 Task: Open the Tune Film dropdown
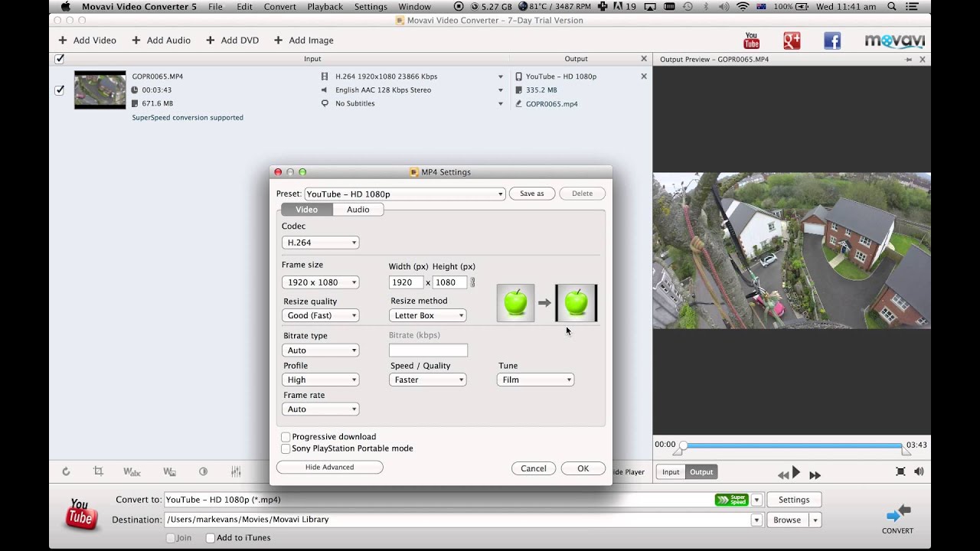535,380
